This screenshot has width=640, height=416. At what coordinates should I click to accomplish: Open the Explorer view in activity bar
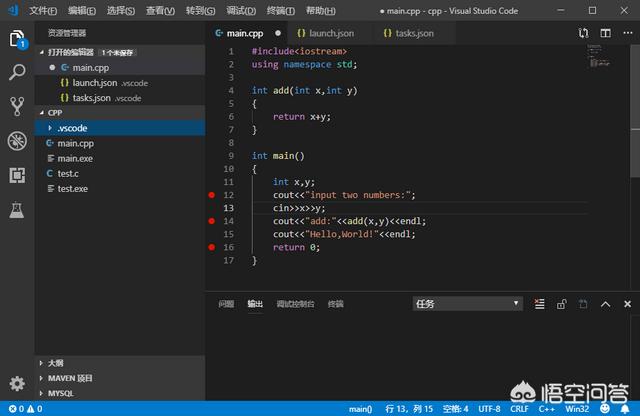17,38
